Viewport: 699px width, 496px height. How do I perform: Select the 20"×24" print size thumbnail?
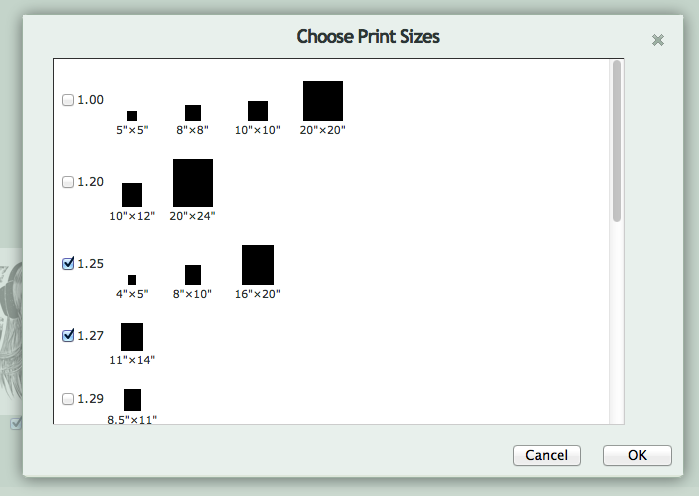[193, 183]
